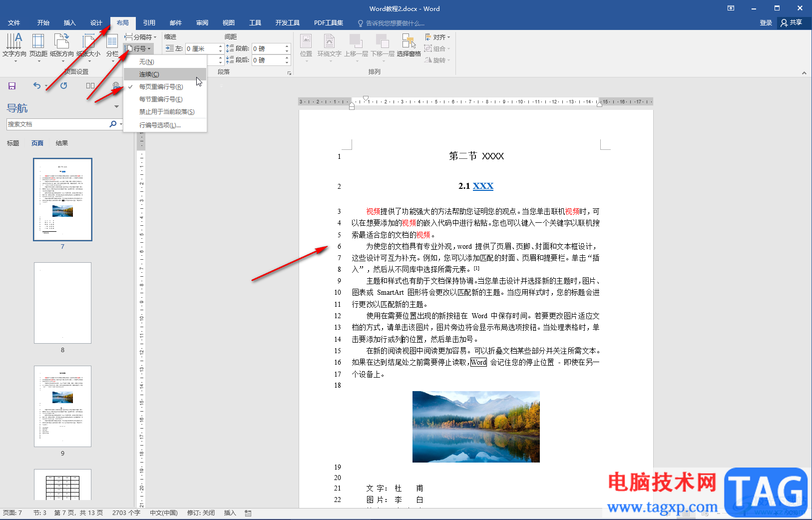
Task: Toggle 禁止用于当前段落(S) suppress option
Action: click(x=165, y=111)
